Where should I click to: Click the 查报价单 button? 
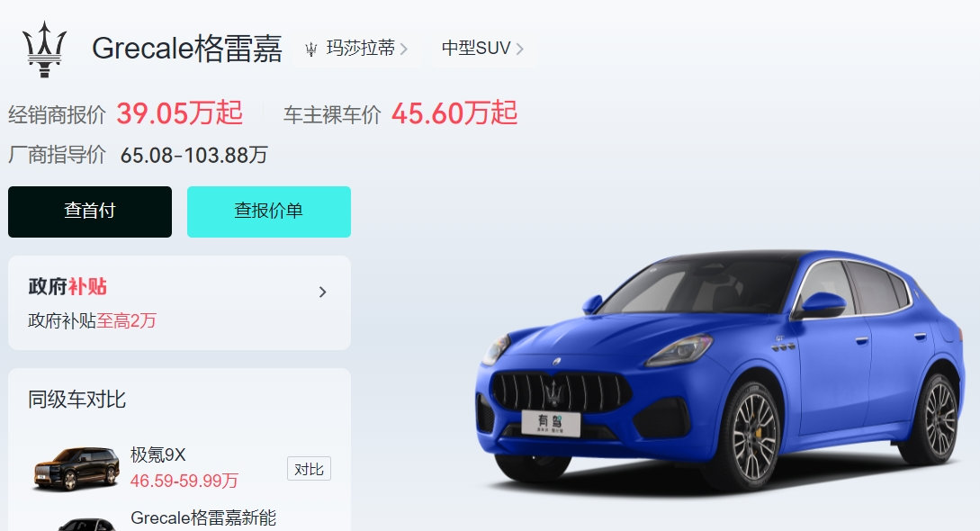coord(269,211)
